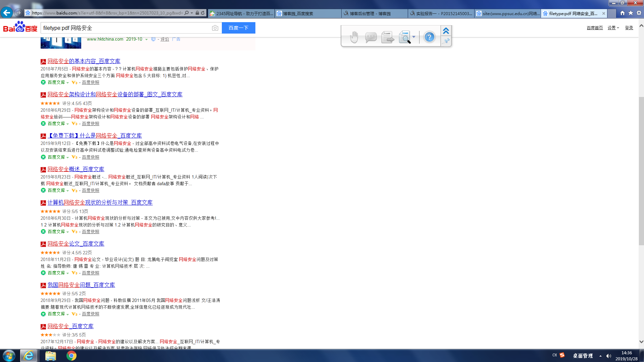This screenshot has height=362, width=644.
Task: Close the filetype:pdf 网络安全 tab
Action: click(x=604, y=13)
